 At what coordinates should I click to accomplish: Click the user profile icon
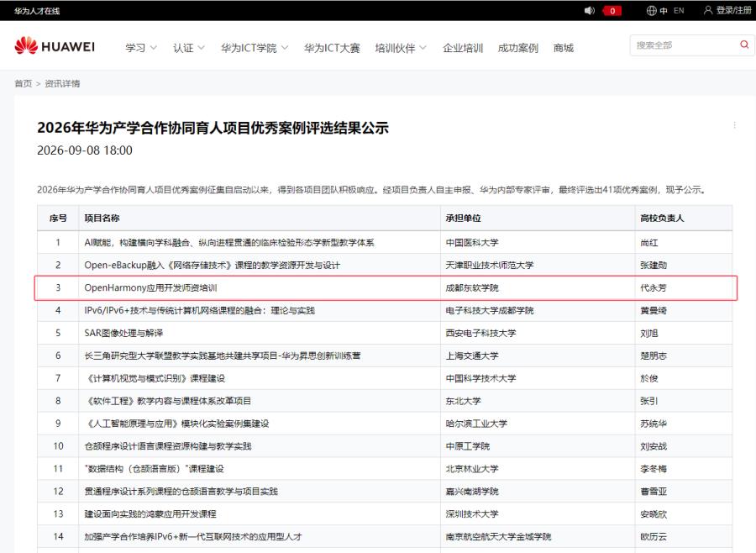pyautogui.click(x=708, y=10)
